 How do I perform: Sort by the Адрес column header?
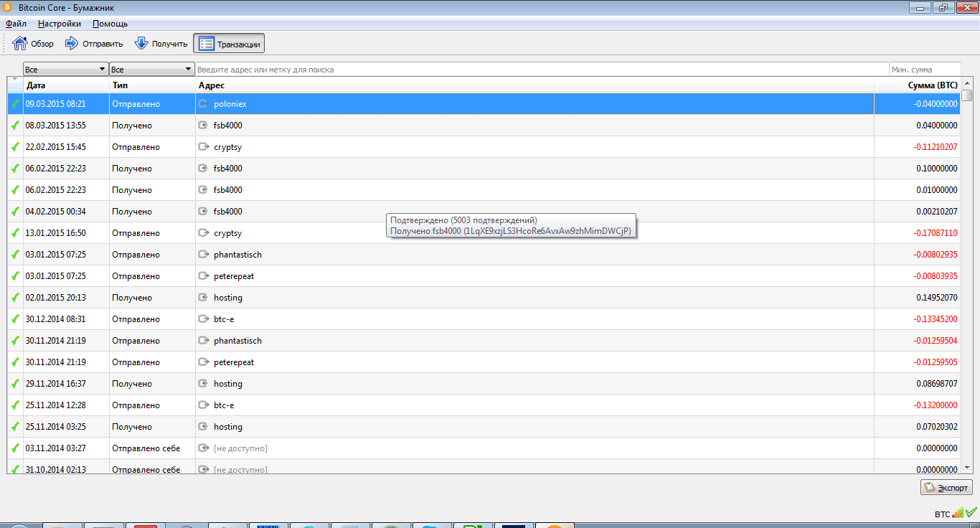[x=534, y=85]
